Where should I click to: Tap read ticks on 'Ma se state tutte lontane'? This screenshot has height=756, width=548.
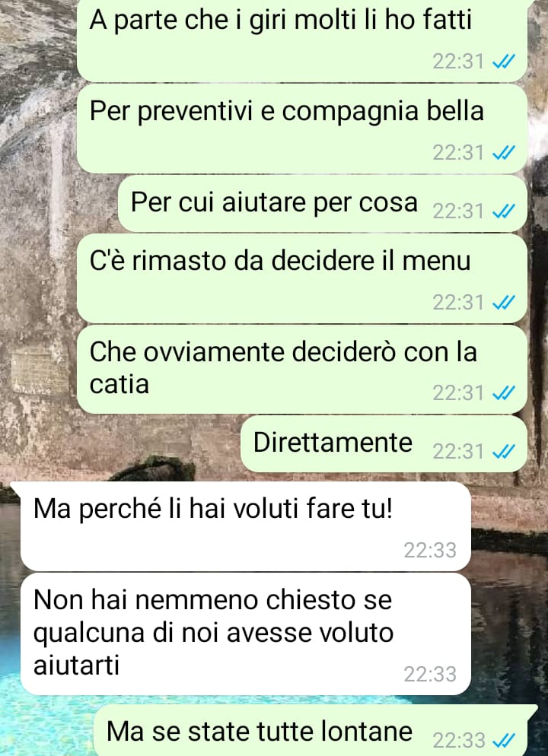coord(504,740)
